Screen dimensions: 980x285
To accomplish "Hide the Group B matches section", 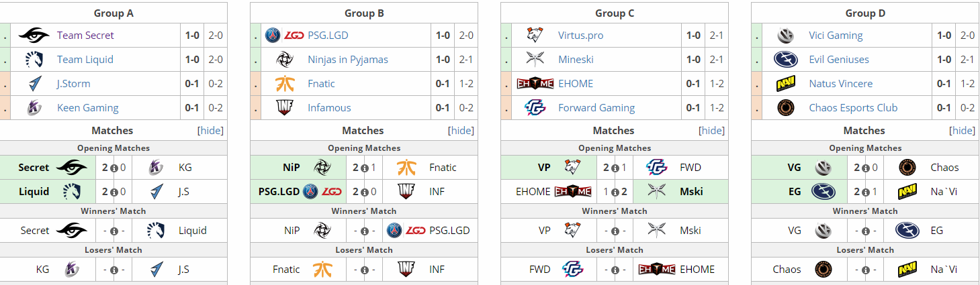I will (x=461, y=131).
